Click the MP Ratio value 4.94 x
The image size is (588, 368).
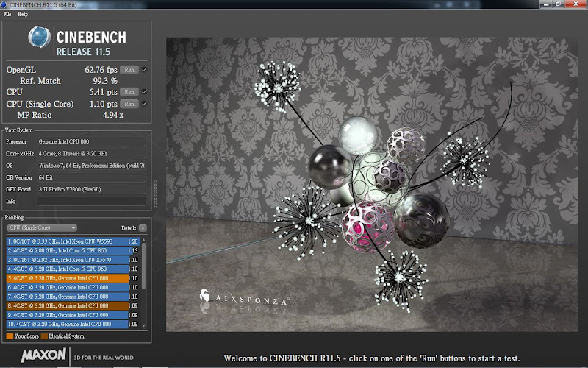coord(113,116)
